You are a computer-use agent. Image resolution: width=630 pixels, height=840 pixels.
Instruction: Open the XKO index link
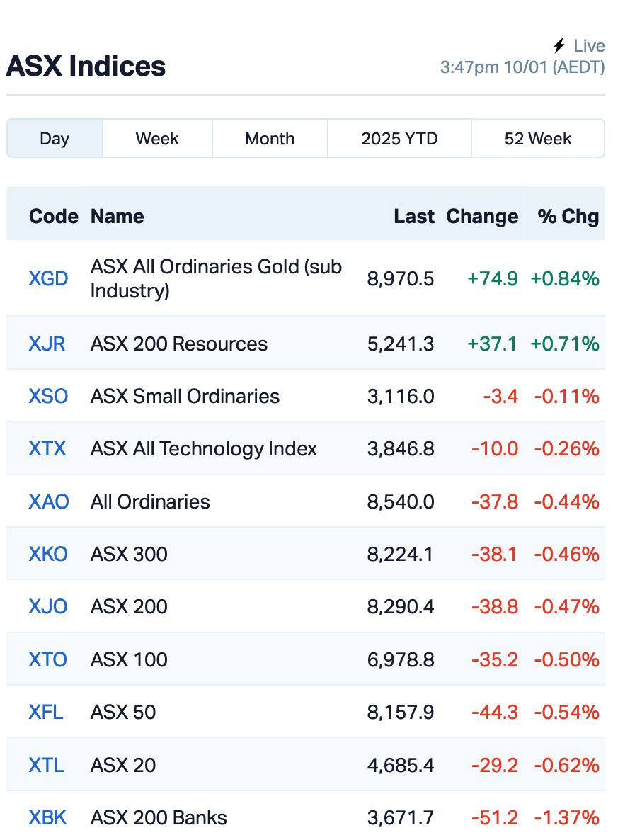click(x=48, y=554)
